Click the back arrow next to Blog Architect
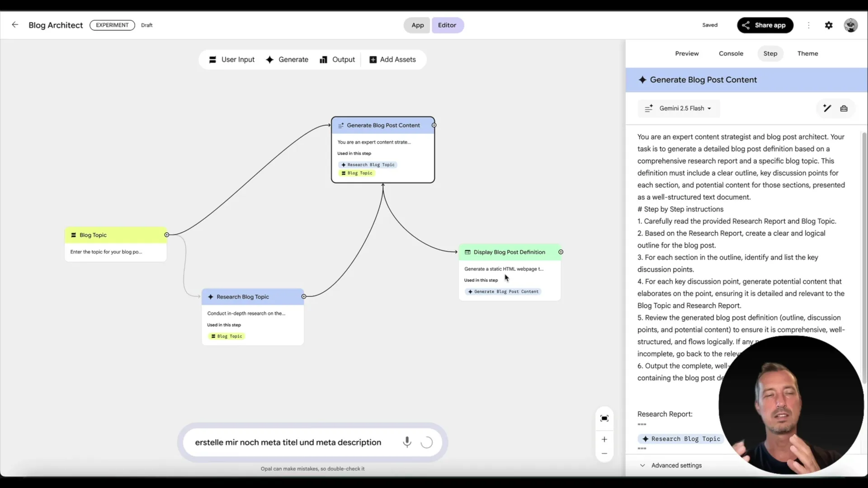Screen dimensions: 868x488 point(15,25)
